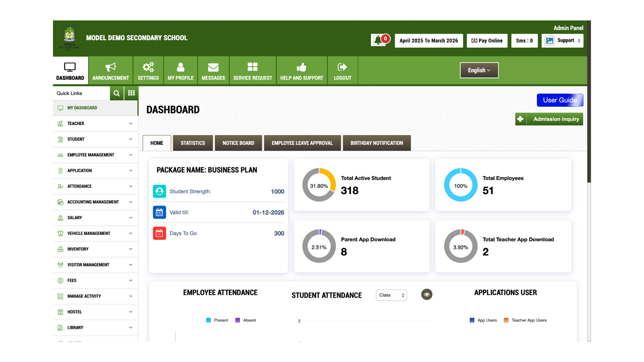Click the search icon in Quick Links
Image resolution: width=644 pixels, height=362 pixels.
tap(116, 93)
